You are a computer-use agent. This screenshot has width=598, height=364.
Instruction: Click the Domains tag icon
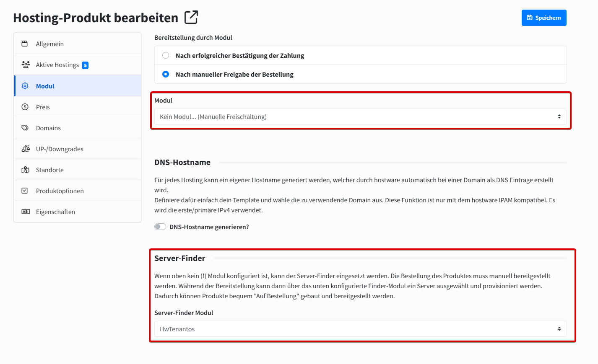(25, 128)
